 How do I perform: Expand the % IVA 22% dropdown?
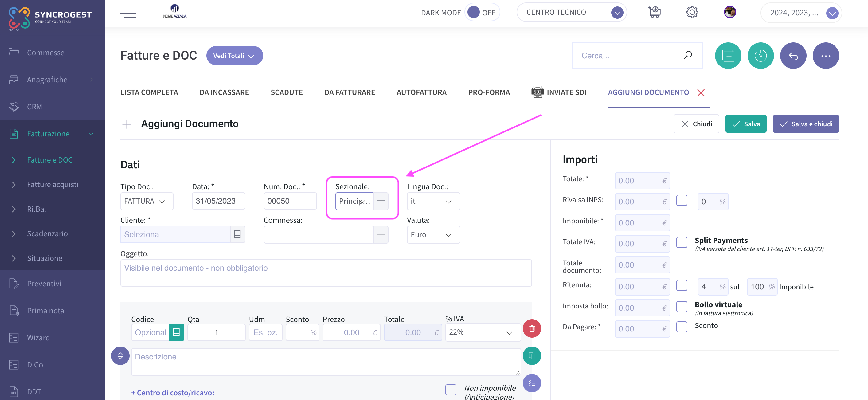483,332
